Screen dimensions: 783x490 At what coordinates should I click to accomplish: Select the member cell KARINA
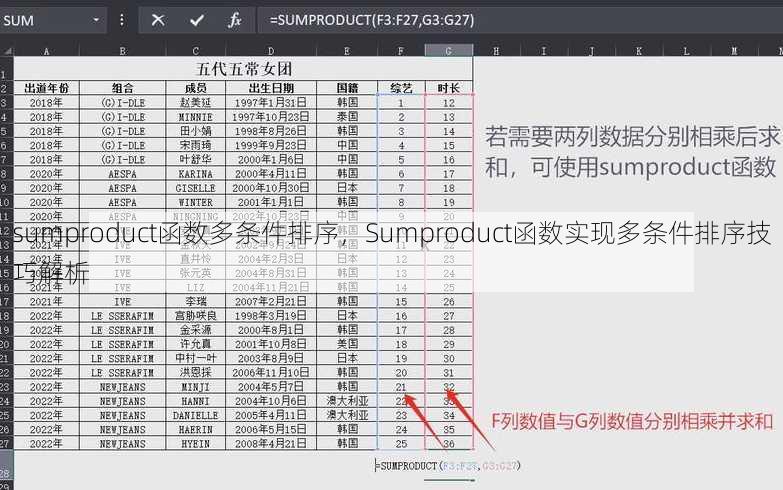(x=195, y=174)
